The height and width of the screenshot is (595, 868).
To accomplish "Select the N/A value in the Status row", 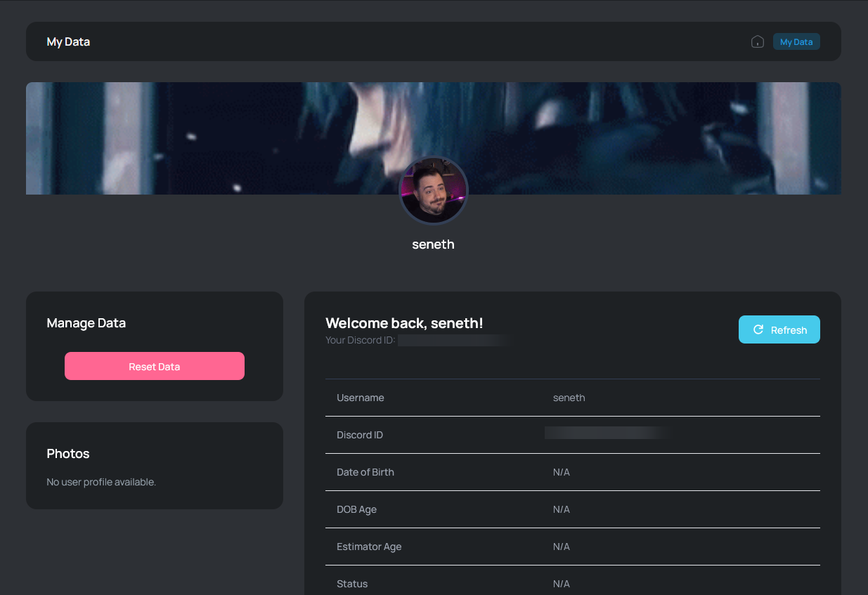I will coord(561,584).
